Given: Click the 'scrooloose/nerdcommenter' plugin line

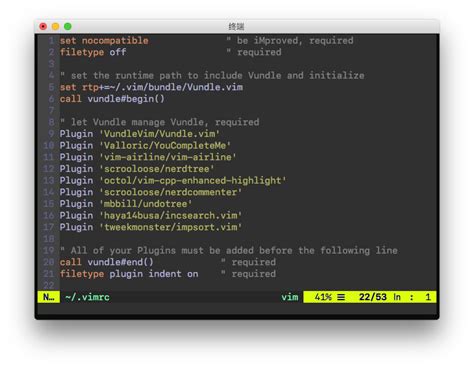Looking at the screenshot, I should (x=151, y=192).
